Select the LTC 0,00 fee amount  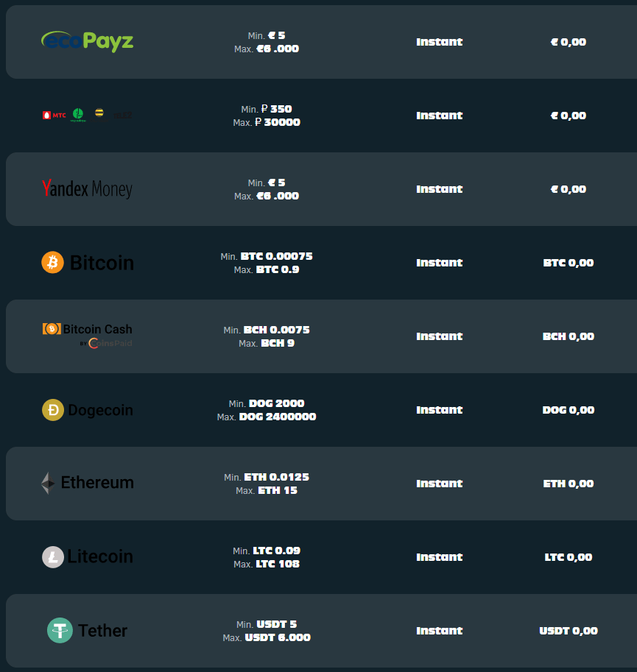point(569,557)
